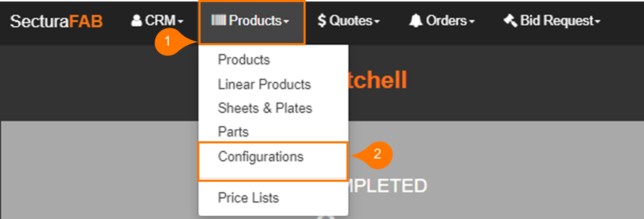644x219 pixels.
Task: Click the Orders label in navbar
Action: [446, 21]
